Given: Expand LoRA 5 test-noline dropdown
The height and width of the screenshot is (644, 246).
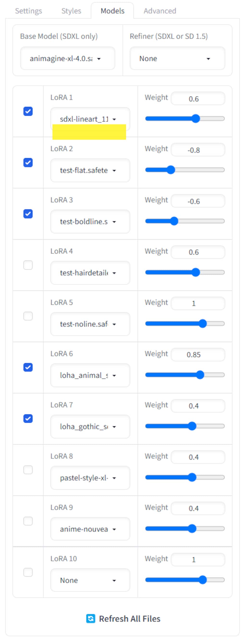Looking at the screenshot, I should [x=90, y=324].
